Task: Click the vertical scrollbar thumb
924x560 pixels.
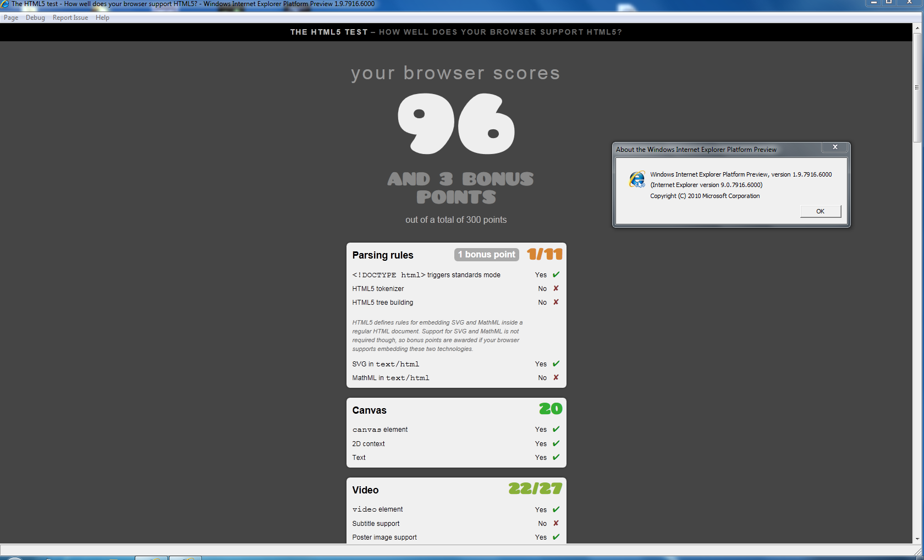Action: [917, 88]
